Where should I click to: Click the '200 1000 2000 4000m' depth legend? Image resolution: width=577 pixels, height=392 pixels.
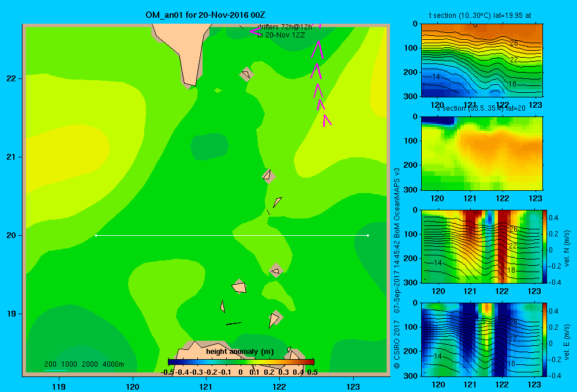tap(84, 364)
